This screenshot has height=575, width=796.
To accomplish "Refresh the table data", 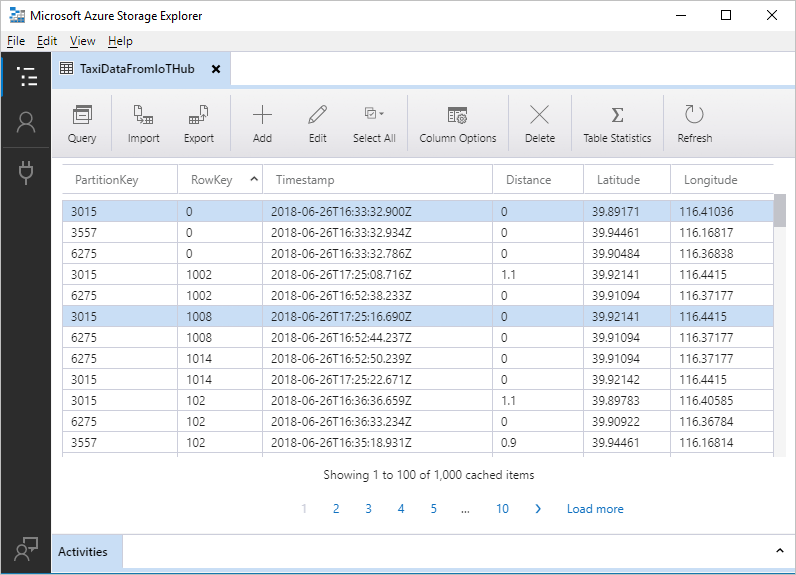I will tap(694, 124).
